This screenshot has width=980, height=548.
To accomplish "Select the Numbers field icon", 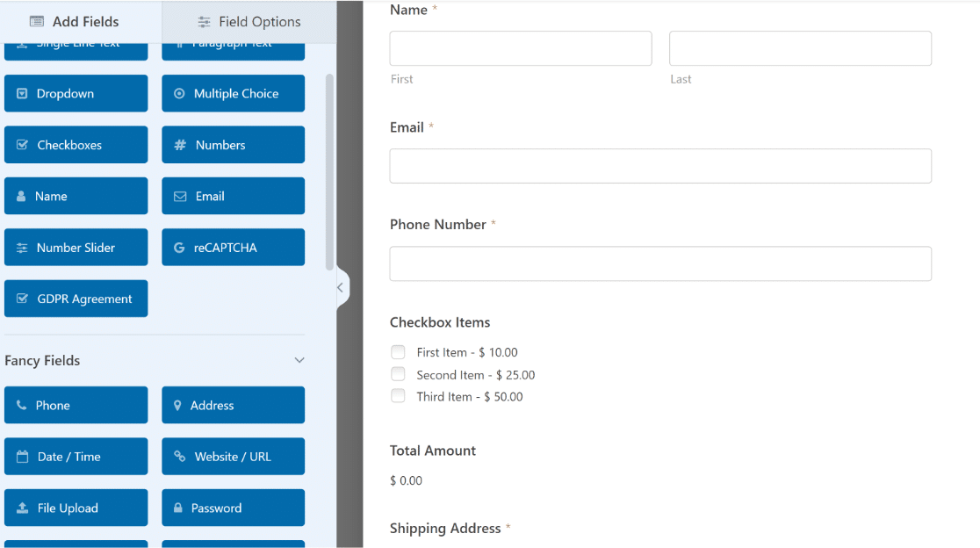I will click(233, 144).
